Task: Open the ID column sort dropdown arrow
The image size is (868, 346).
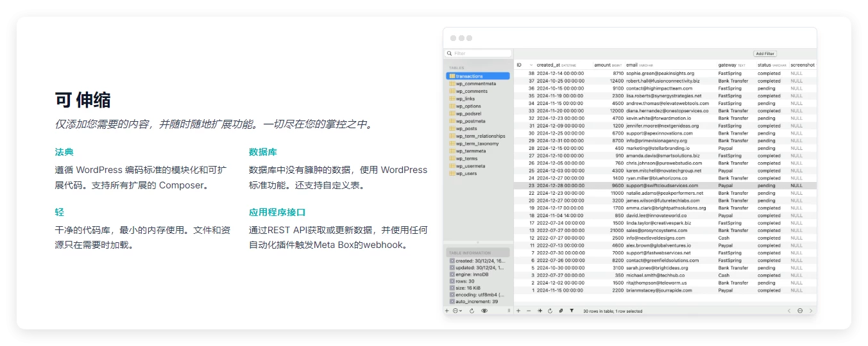Action: coord(531,65)
